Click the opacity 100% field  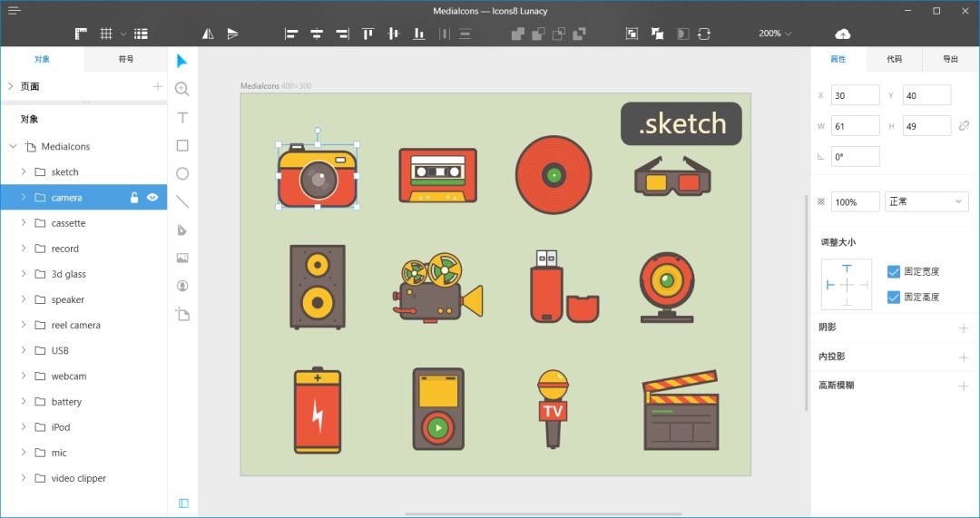point(855,201)
